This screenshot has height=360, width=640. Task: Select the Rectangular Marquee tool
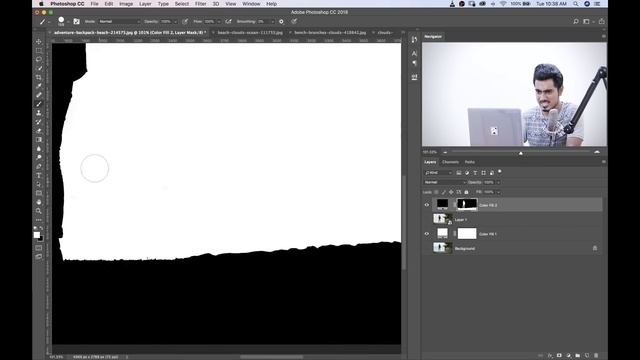point(39,51)
